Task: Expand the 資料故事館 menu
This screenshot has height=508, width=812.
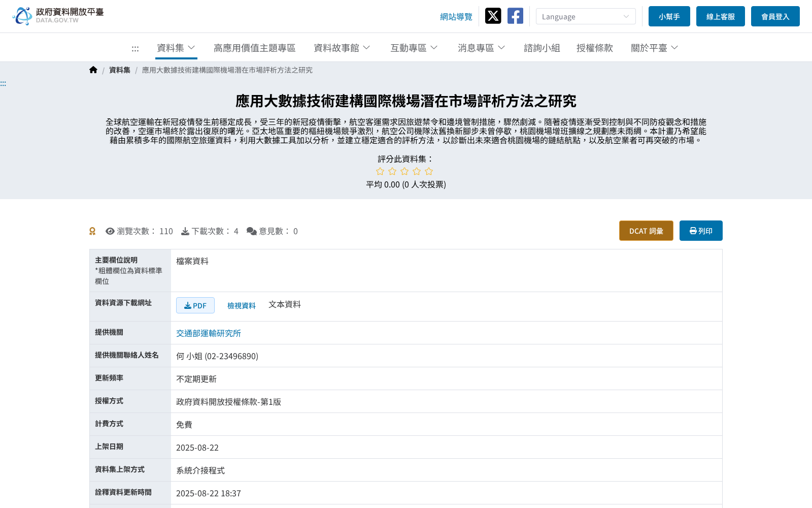Action: click(x=342, y=48)
